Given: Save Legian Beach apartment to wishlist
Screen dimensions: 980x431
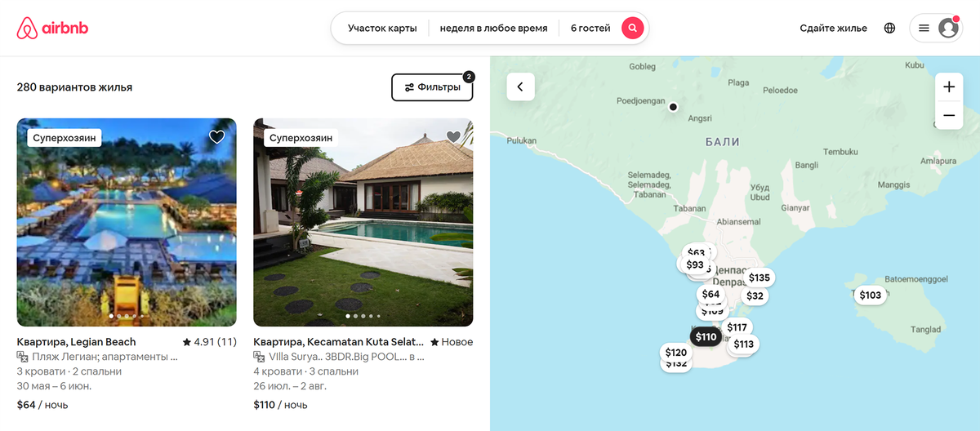Looking at the screenshot, I should [216, 137].
